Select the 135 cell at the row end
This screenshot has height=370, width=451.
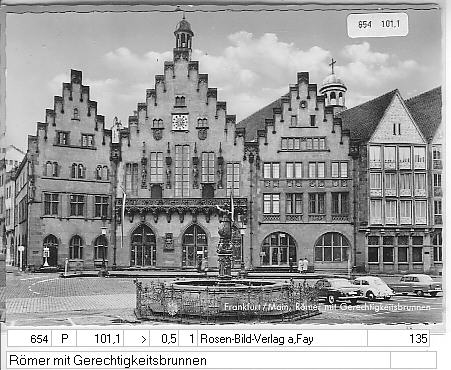(x=398, y=339)
